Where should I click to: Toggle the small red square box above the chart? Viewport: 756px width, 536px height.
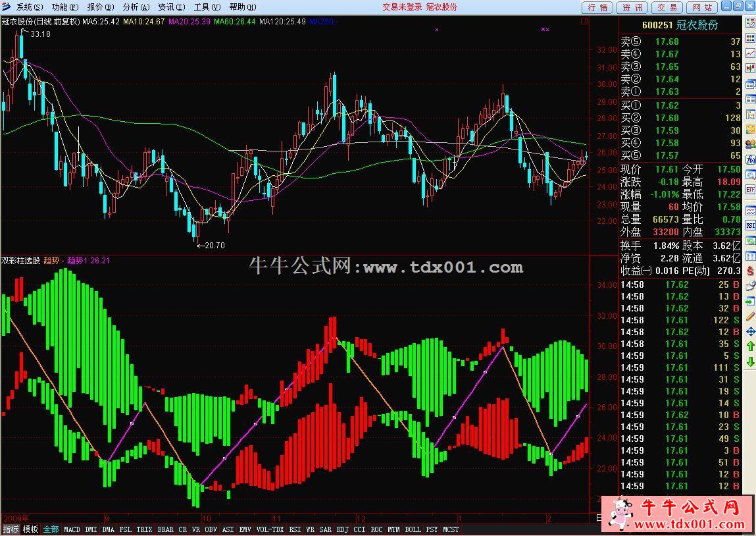click(585, 21)
